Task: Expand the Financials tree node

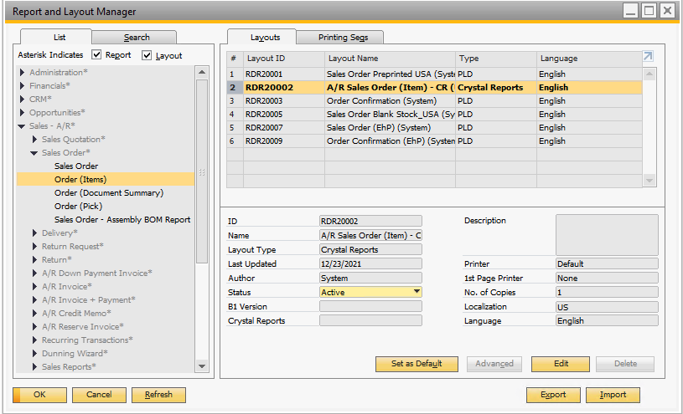Action: [x=22, y=86]
